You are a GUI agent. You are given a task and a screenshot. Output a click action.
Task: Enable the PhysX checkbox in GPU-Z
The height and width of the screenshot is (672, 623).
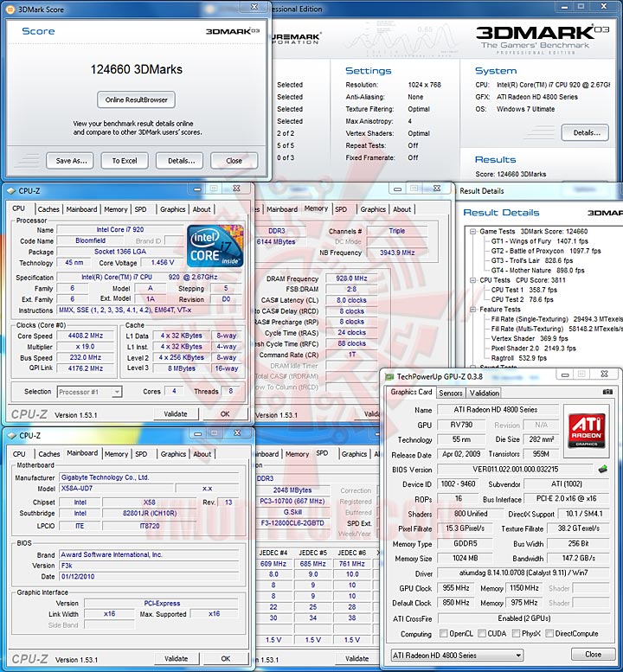point(517,633)
